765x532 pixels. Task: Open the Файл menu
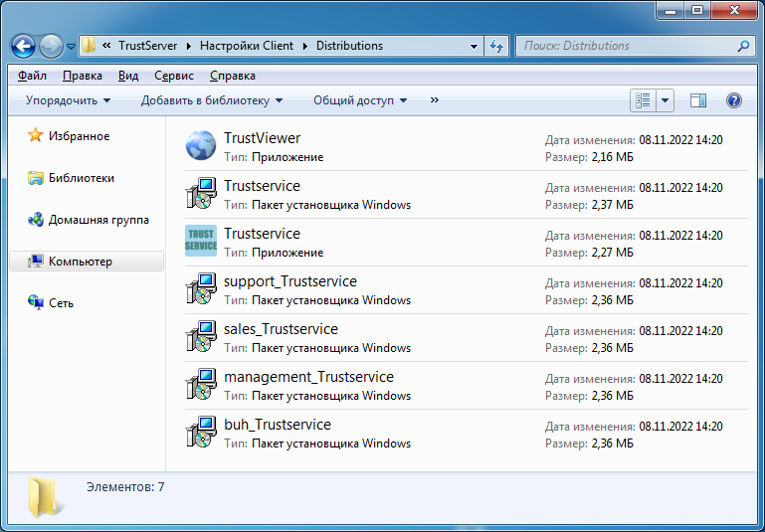[32, 76]
